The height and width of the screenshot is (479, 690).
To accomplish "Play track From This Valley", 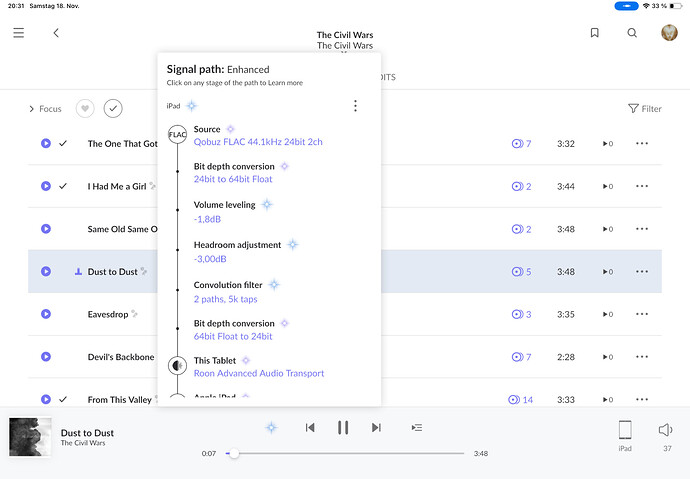I will (x=46, y=399).
